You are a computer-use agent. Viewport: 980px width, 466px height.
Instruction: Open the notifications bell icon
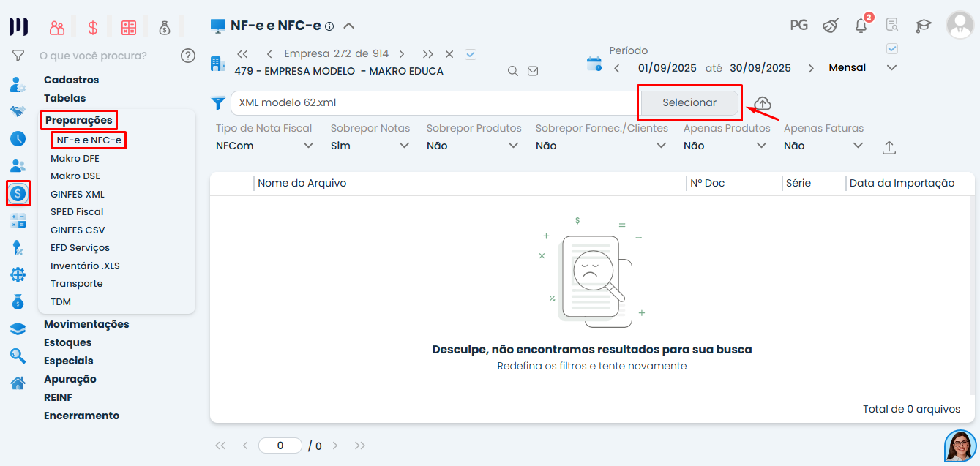coord(861,26)
